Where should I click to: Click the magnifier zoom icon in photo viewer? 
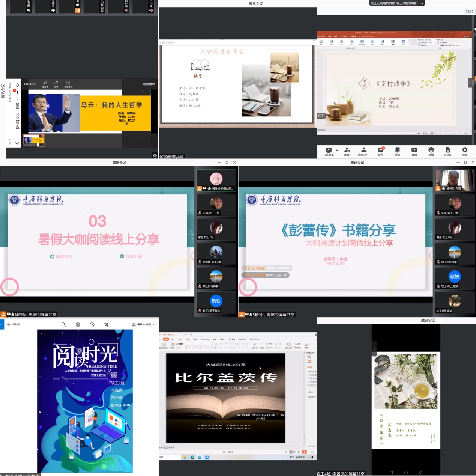[x=63, y=324]
